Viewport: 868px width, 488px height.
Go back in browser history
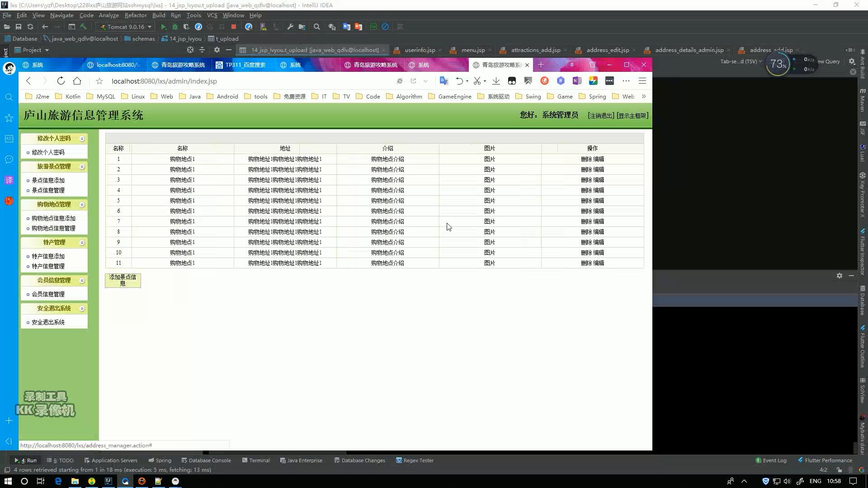28,81
